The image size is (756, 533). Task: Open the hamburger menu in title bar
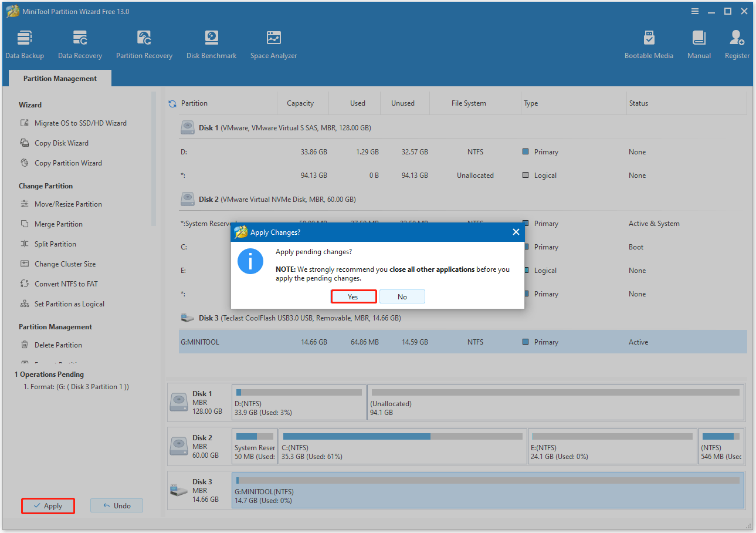coord(695,11)
